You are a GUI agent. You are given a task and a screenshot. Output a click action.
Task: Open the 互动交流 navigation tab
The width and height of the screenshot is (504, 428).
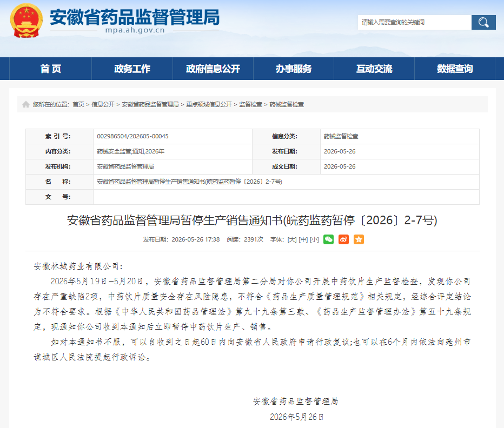click(374, 69)
